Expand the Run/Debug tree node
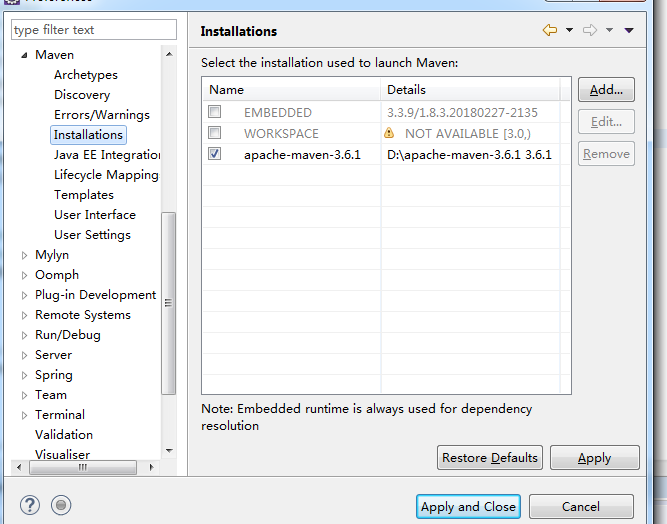This screenshot has width=667, height=524. [25, 335]
